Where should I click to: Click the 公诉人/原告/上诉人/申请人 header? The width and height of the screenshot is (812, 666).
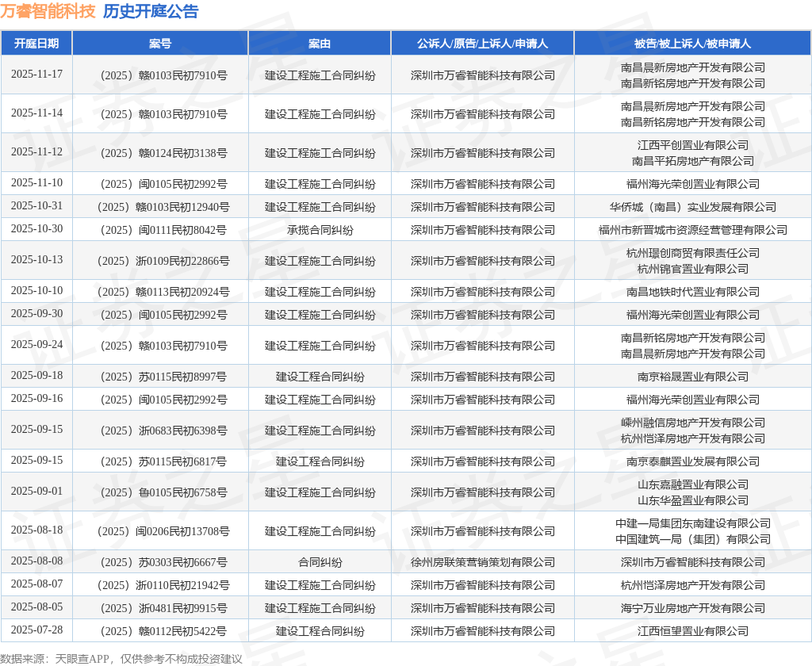(483, 44)
